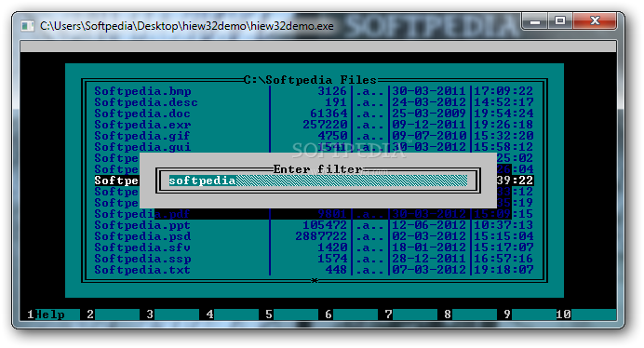Select the Softpedia.desc file entry

pyautogui.click(x=146, y=102)
